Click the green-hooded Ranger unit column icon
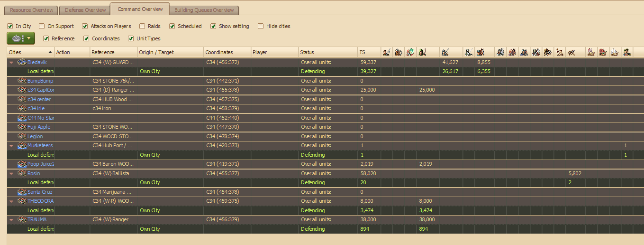Screen dimensions: 644x245 coord(422,52)
